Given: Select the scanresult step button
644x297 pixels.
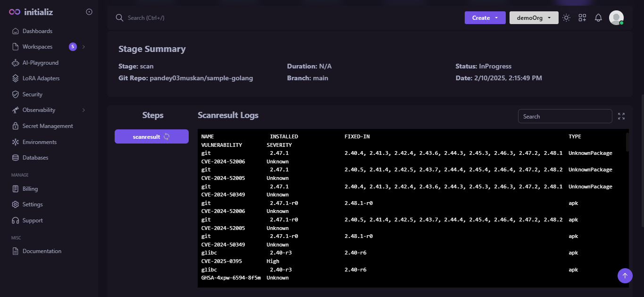Looking at the screenshot, I should (151, 136).
